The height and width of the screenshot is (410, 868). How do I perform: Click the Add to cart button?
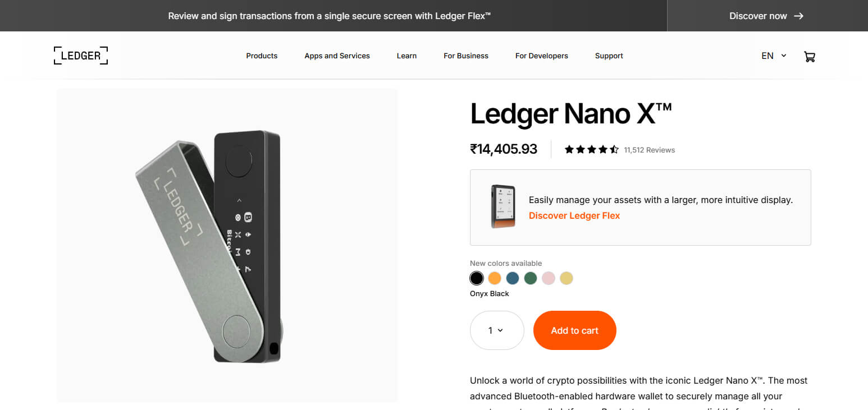574,330
